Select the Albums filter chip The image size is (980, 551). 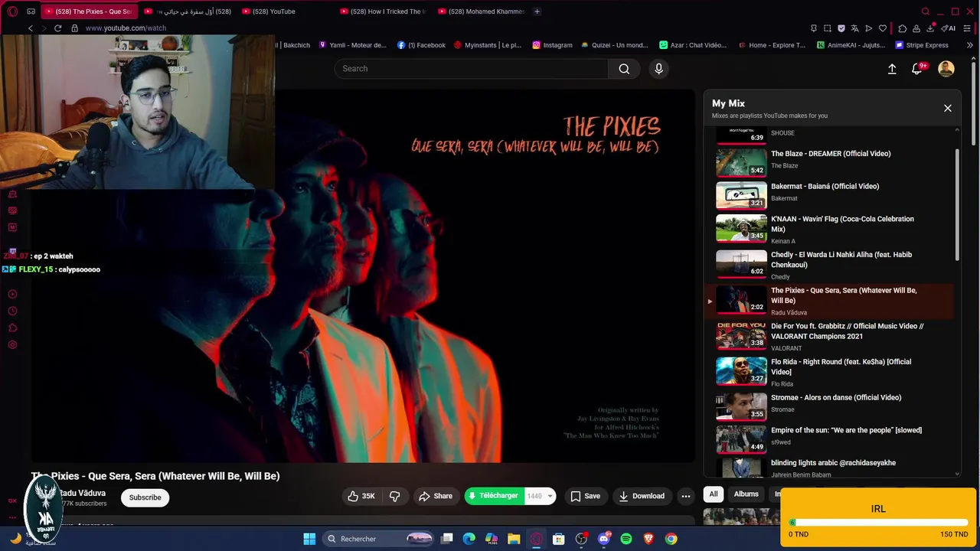click(x=746, y=494)
